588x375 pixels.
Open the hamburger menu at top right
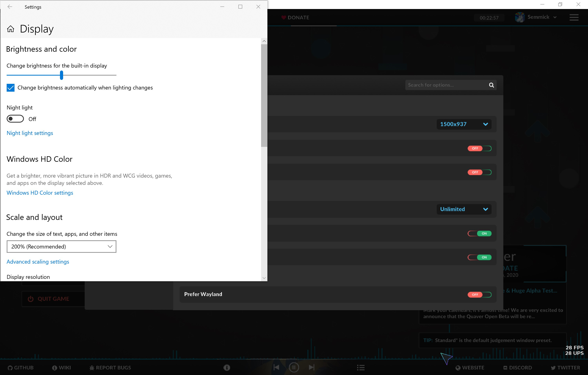[574, 17]
